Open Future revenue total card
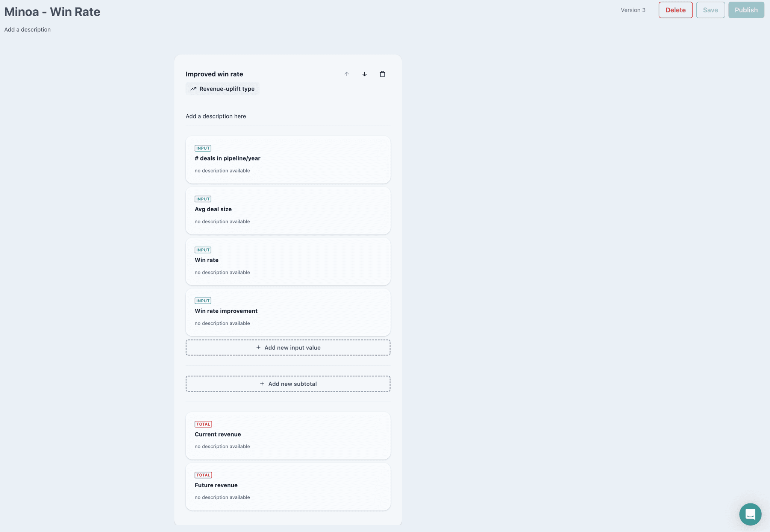Image resolution: width=770 pixels, height=532 pixels. (288, 486)
